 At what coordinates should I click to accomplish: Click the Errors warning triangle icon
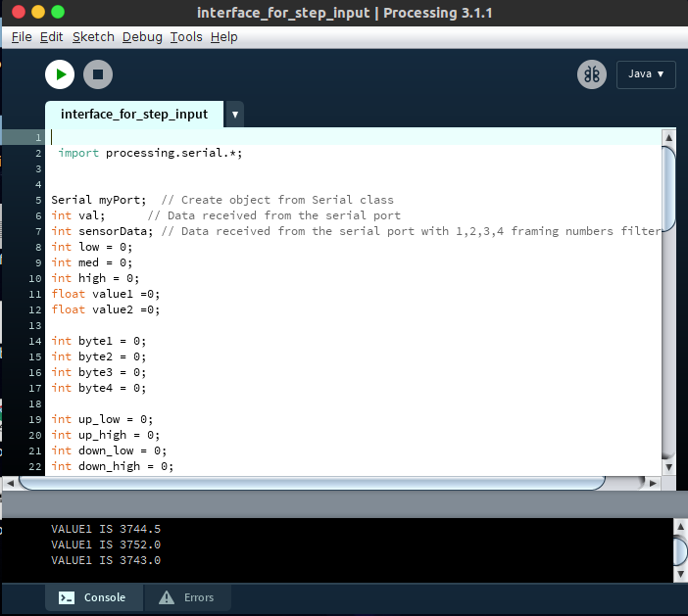pyautogui.click(x=167, y=597)
